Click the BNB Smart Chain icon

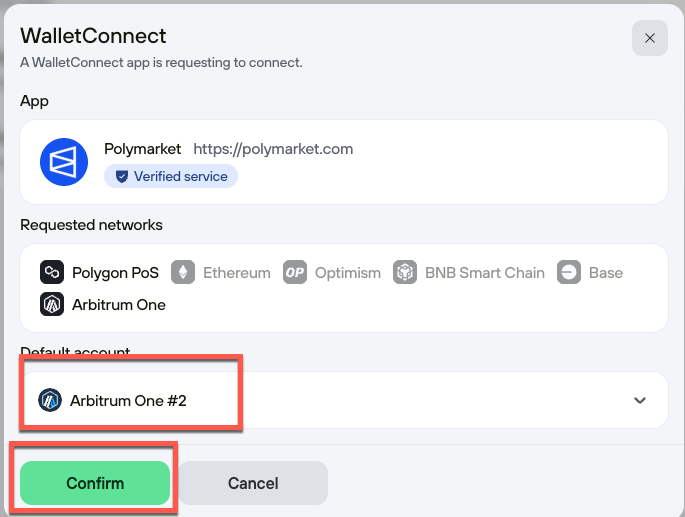point(405,272)
